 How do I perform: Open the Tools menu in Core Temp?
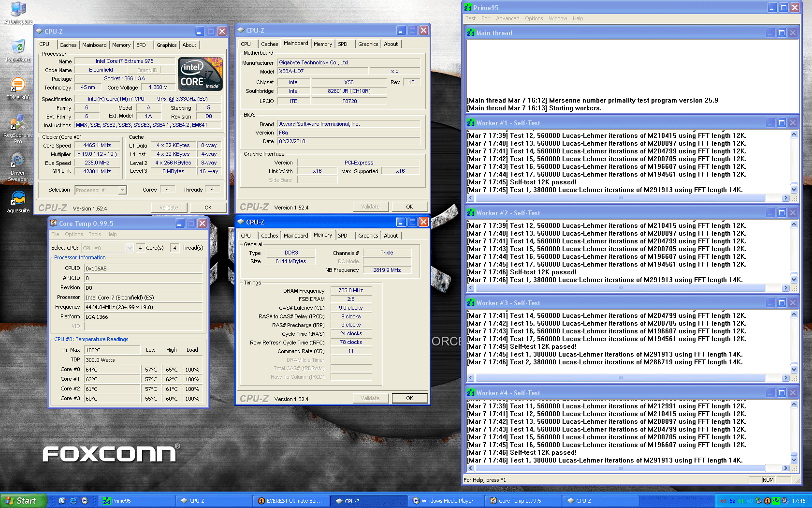[95, 234]
